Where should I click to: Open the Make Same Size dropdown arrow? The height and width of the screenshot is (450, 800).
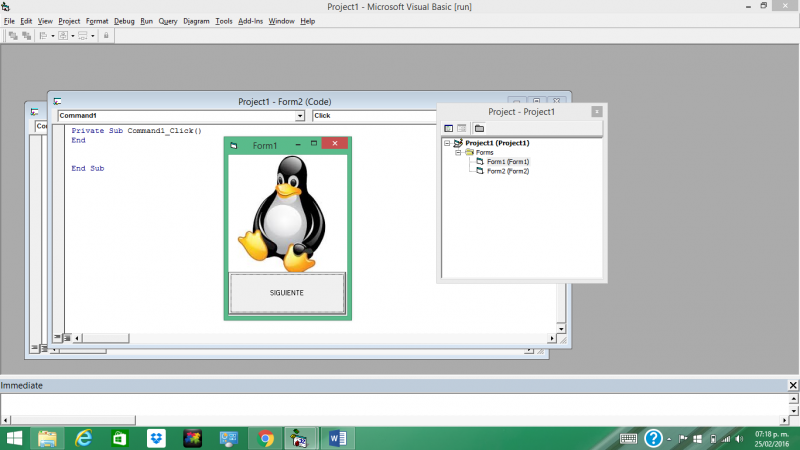coord(92,36)
